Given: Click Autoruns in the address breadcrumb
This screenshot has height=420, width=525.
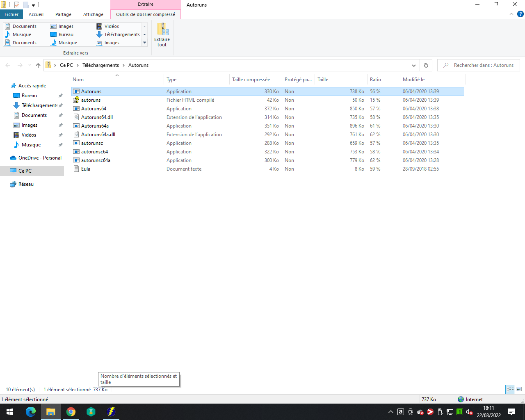Looking at the screenshot, I should 138,65.
